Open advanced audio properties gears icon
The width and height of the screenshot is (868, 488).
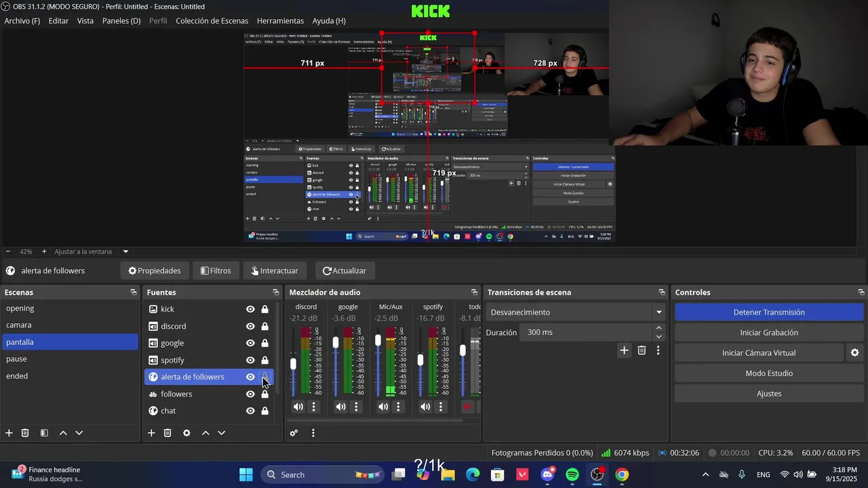[294, 433]
